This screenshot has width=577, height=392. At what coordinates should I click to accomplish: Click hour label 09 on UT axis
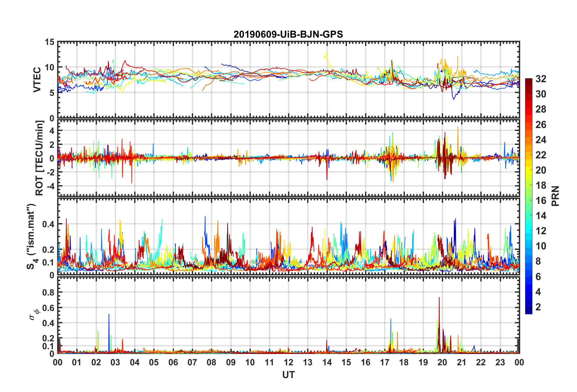coord(231,362)
